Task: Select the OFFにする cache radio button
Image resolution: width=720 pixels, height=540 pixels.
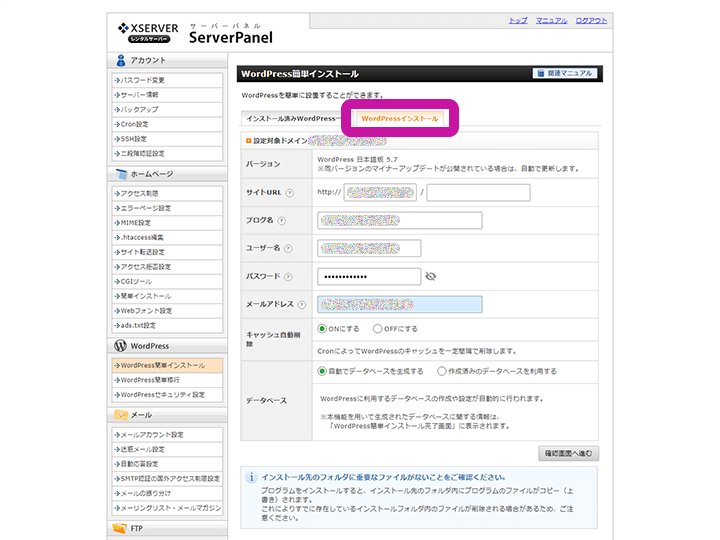Action: click(x=377, y=328)
